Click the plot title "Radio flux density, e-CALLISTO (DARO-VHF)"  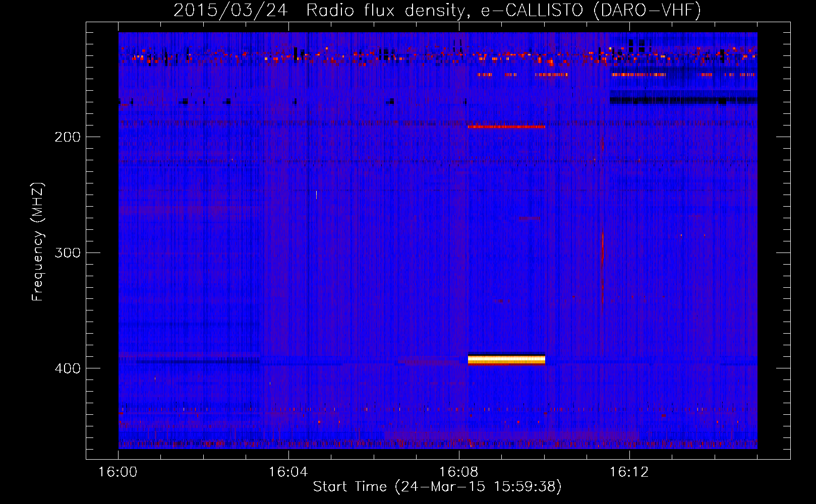(503, 10)
